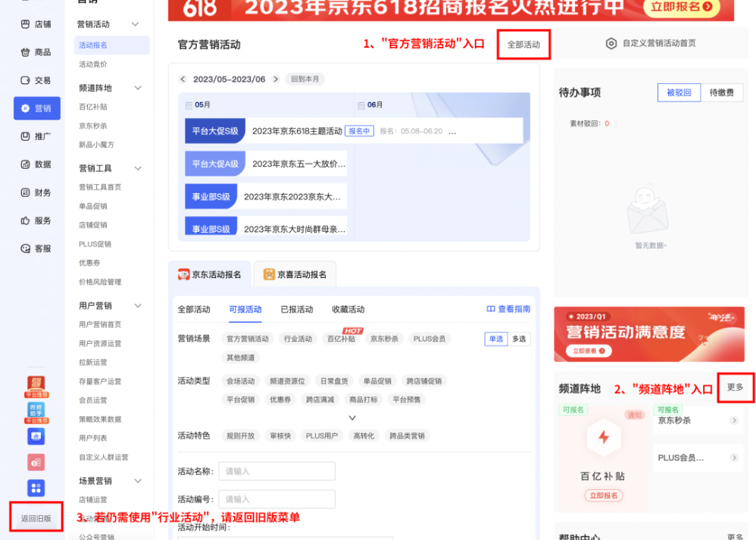Open the 已报活动 tab
This screenshot has height=540, width=756.
[298, 308]
